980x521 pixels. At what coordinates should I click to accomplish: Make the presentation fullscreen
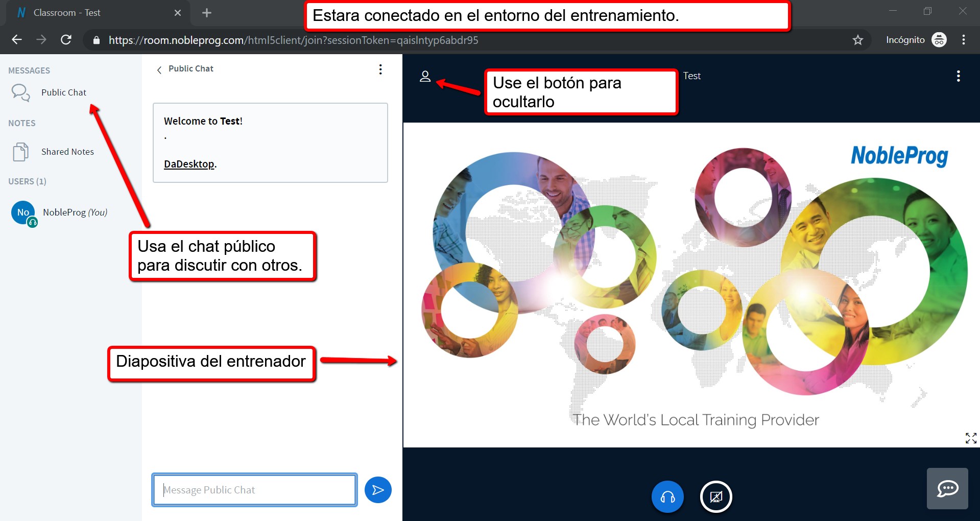point(971,438)
